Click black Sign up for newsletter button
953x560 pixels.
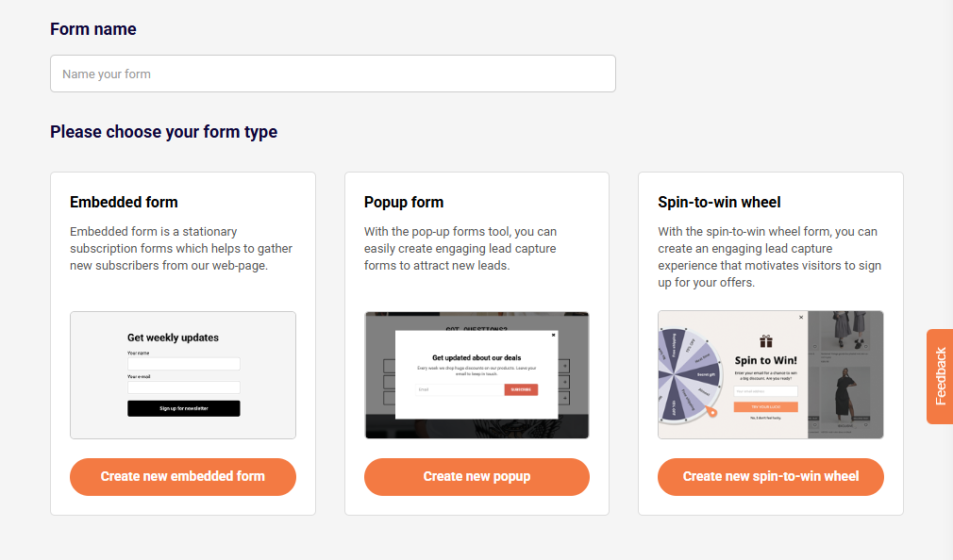click(x=183, y=408)
